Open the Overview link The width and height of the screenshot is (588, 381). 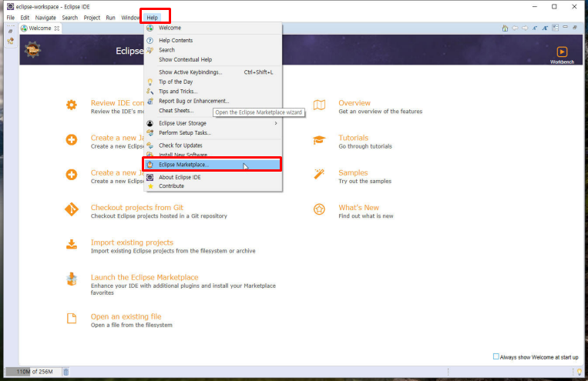tap(354, 103)
